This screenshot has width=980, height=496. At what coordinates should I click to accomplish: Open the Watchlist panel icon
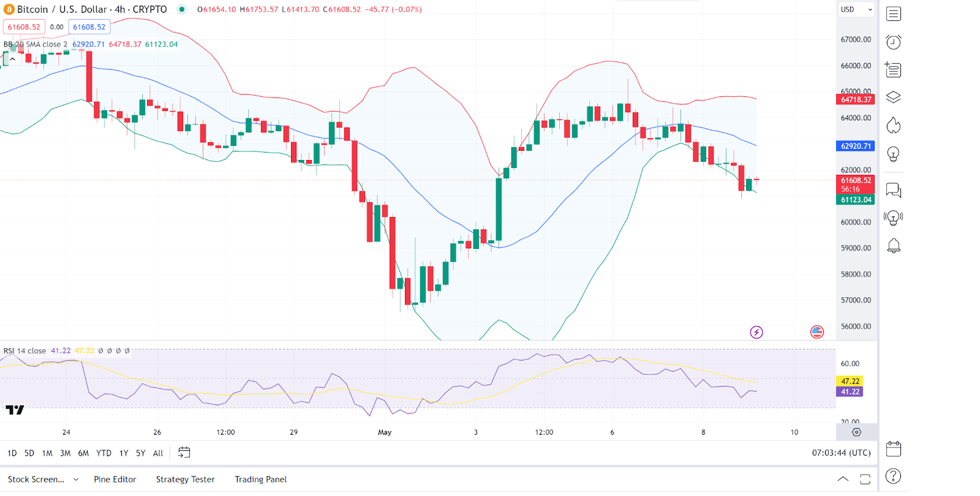(x=894, y=13)
